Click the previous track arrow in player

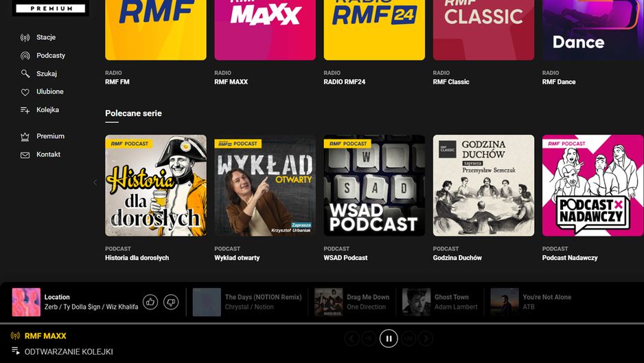click(352, 338)
